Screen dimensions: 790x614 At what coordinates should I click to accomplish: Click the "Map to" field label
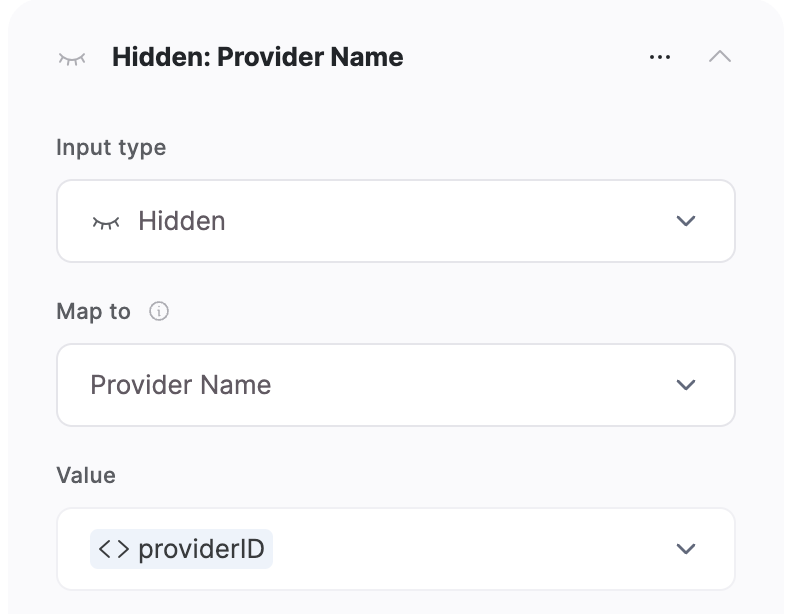tap(93, 311)
